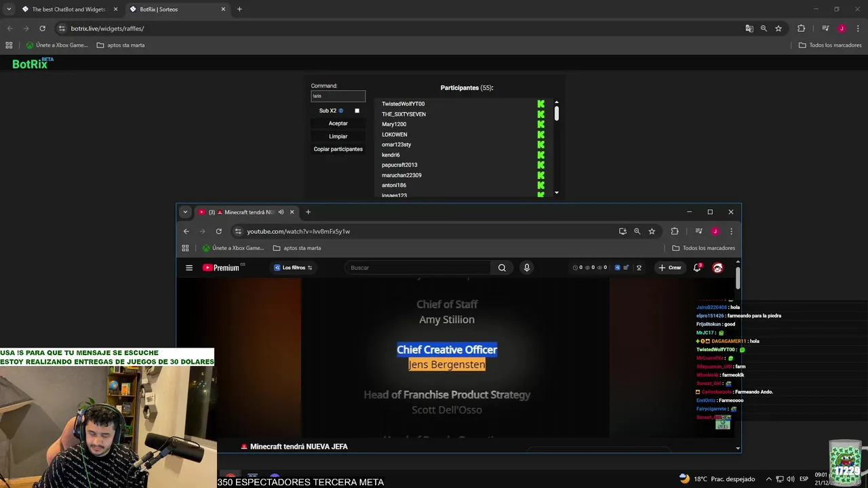
Task: Open the YouTube hamburger guide menu
Action: [189, 268]
